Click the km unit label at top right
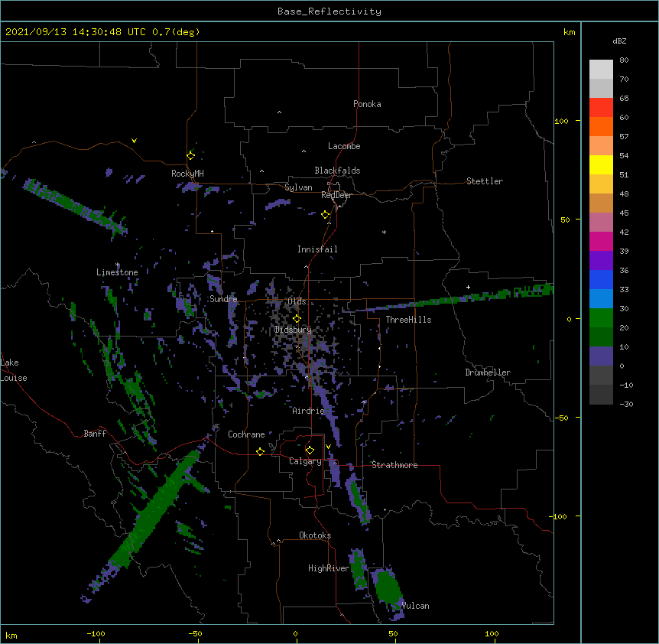Screen dimensions: 659x644 pos(569,32)
